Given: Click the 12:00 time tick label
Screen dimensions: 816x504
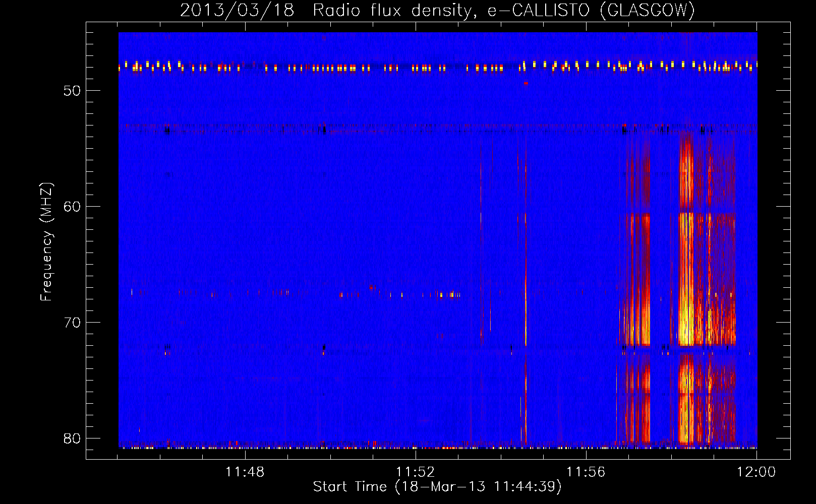Looking at the screenshot, I should tap(756, 472).
